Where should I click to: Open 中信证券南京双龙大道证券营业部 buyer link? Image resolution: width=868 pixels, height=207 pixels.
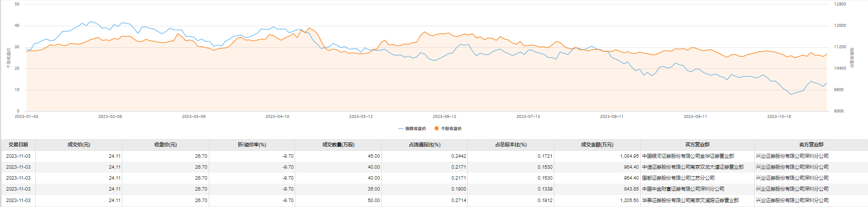tap(693, 167)
